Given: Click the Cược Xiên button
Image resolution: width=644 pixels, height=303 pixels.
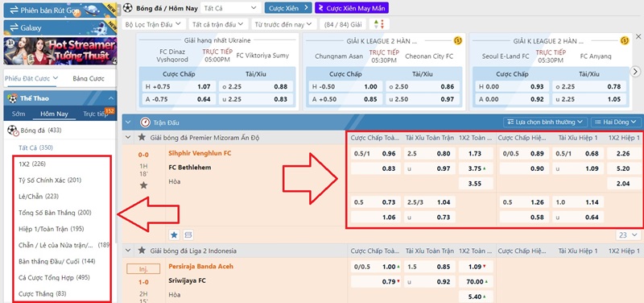Looking at the screenshot, I should (x=288, y=8).
